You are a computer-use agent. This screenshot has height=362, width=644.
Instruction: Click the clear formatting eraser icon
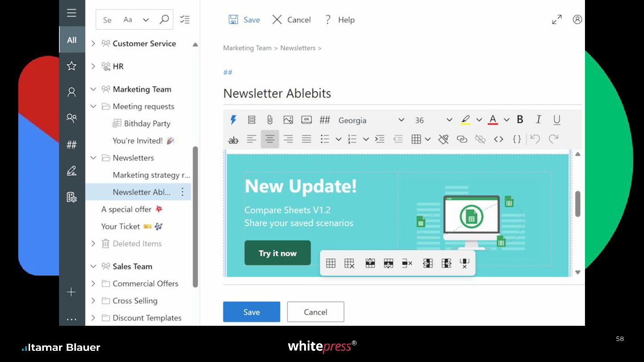click(443, 139)
